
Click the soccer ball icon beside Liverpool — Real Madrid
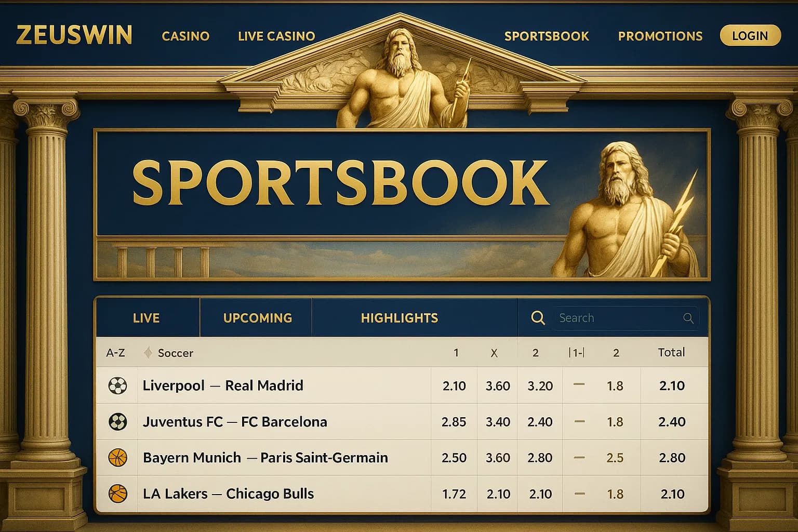[x=117, y=386]
